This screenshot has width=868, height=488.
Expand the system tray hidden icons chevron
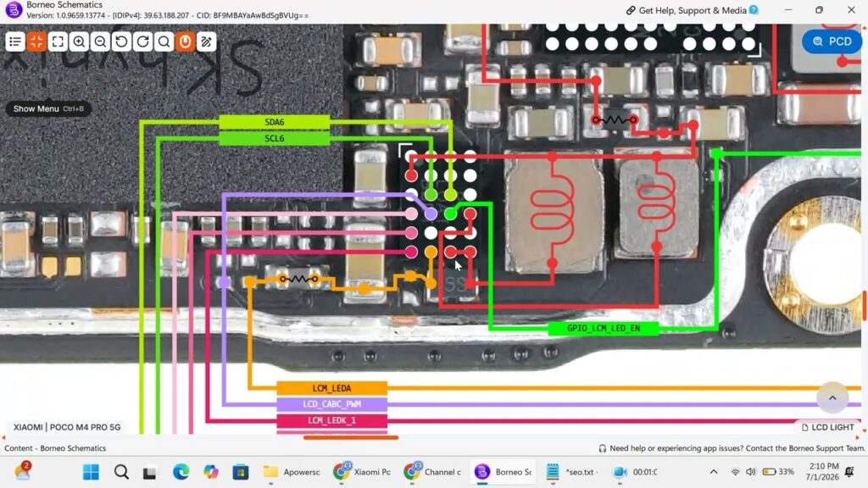pyautogui.click(x=714, y=472)
